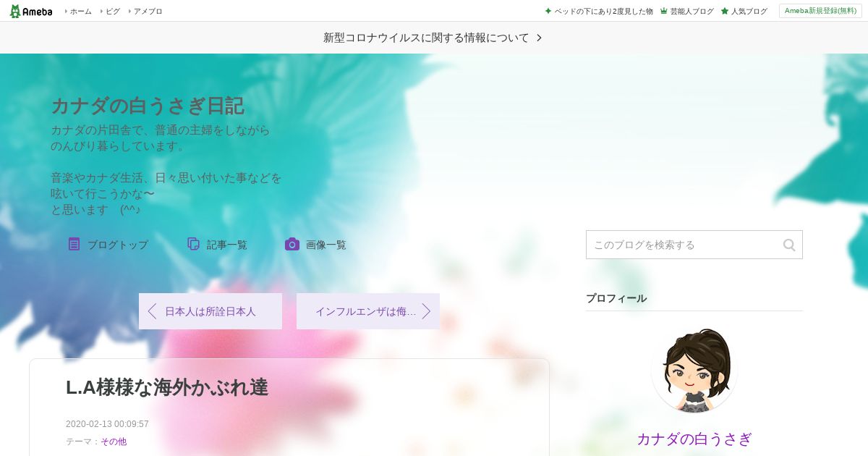868x456 pixels.
Task: Click the profile avatar image
Action: [x=694, y=370]
